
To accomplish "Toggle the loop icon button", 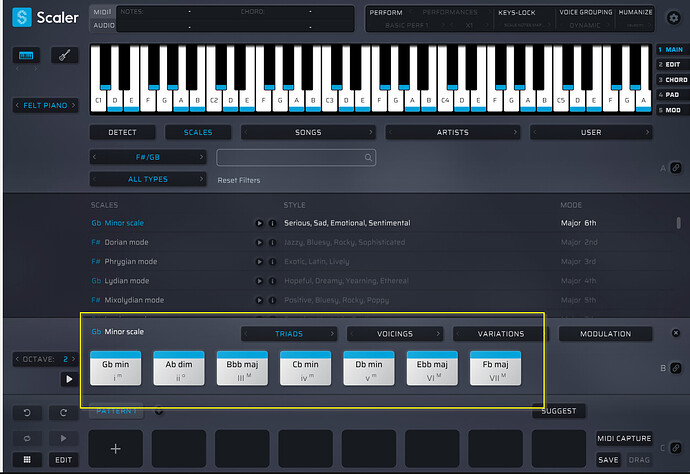I will tap(27, 438).
